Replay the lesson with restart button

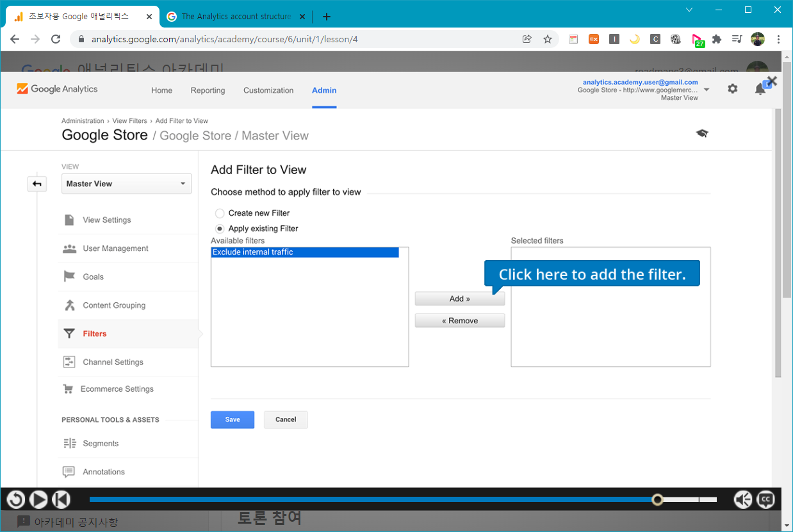(x=15, y=499)
